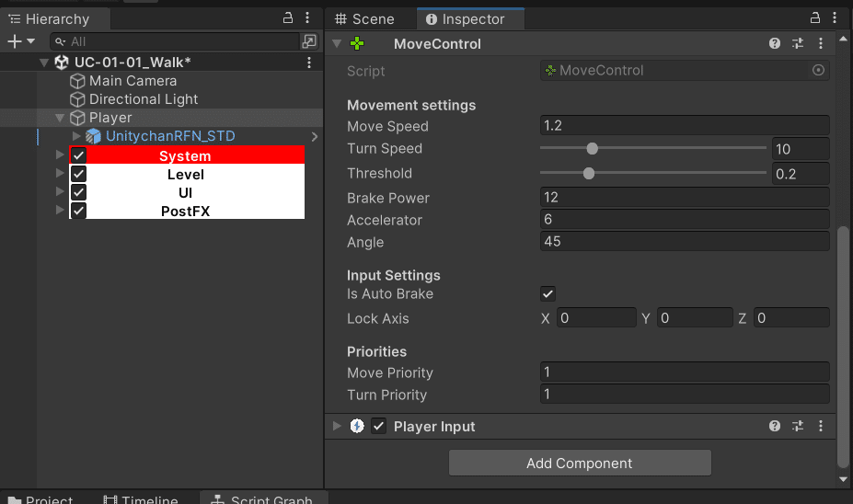Viewport: 853px width, 504px height.
Task: Open the Project tab
Action: tap(41, 498)
